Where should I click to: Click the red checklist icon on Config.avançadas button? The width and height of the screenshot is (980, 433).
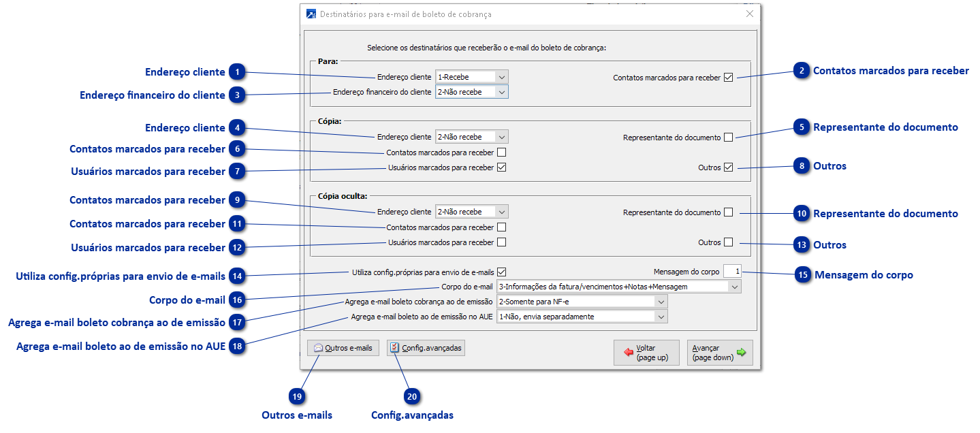pos(395,347)
